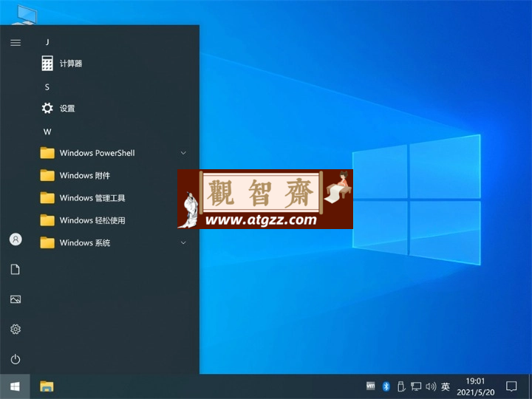Select the This PC desktop icon
532x399 pixels.
(24, 14)
